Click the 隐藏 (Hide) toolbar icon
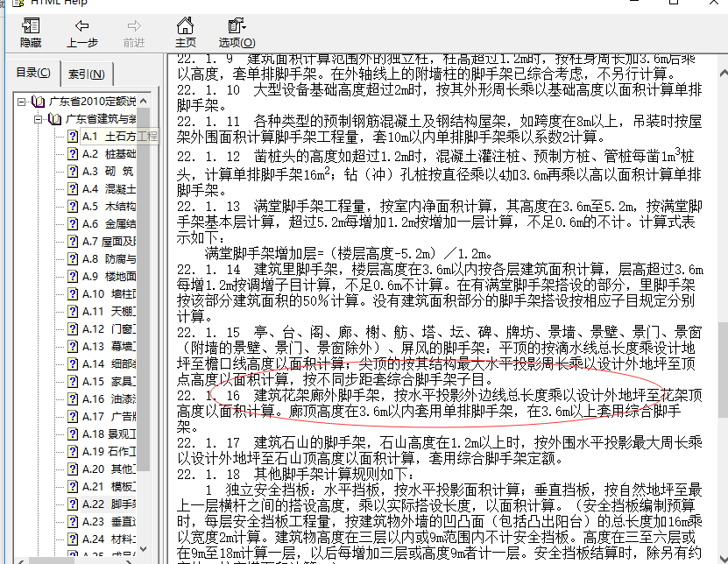Image resolution: width=728 pixels, height=564 pixels. click(x=31, y=26)
